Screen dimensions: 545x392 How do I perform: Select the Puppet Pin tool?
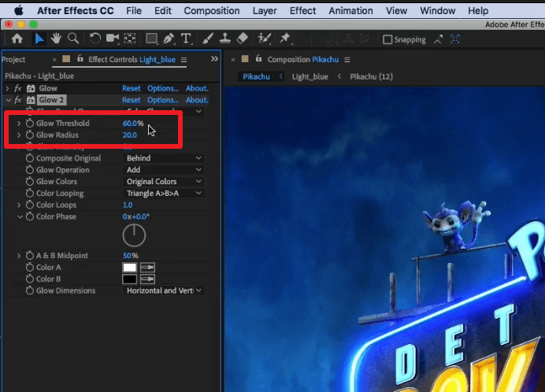click(x=285, y=39)
